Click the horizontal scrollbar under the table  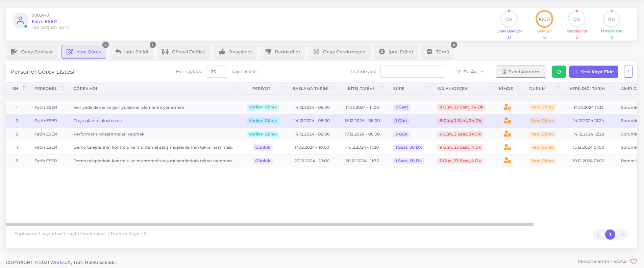click(270, 224)
